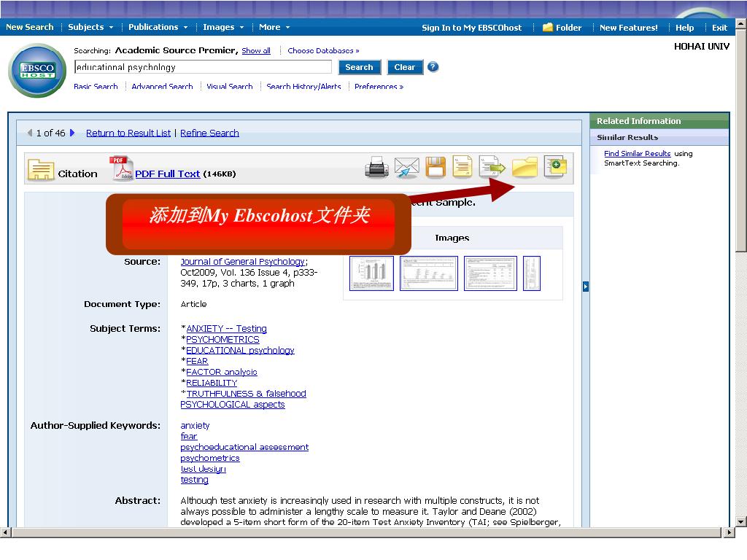
Task: Click FACTOR analysis subject term
Action: (222, 372)
